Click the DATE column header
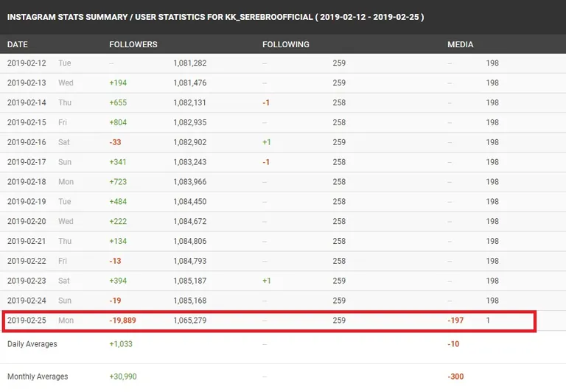This screenshot has width=566, height=392. coord(18,44)
